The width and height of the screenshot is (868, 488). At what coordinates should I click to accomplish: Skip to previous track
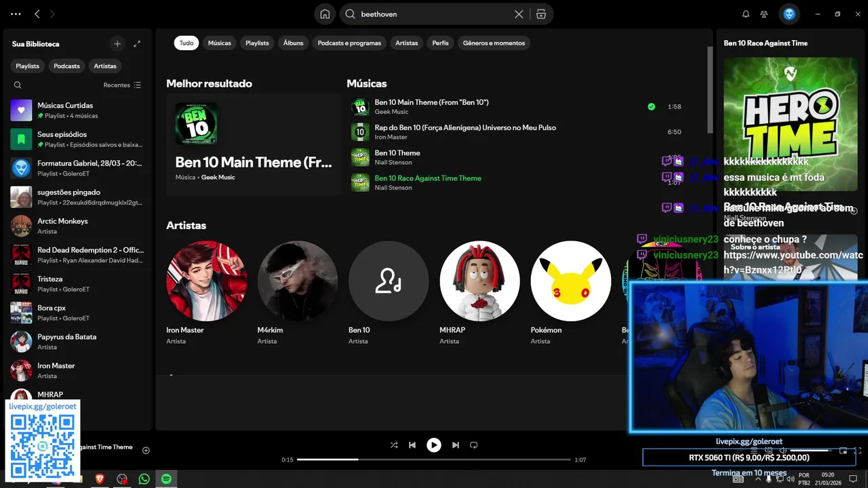[412, 445]
